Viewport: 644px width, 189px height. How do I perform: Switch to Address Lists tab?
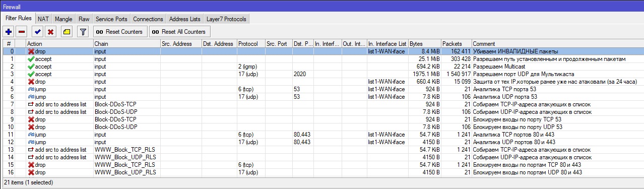pos(185,19)
